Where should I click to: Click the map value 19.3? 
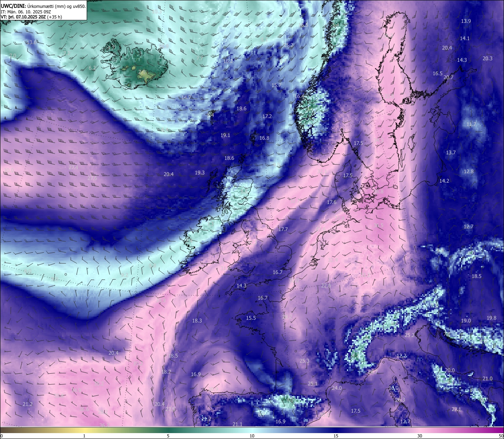[x=200, y=172]
